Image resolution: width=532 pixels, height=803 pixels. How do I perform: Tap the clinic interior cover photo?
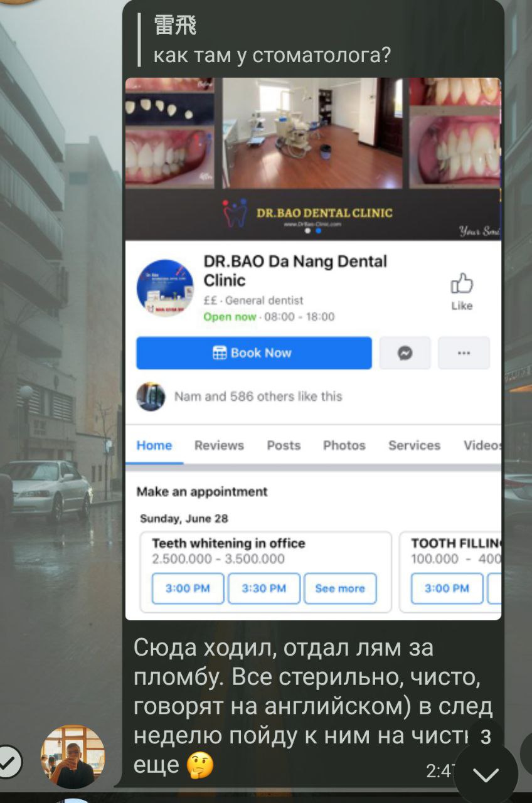tap(312, 133)
